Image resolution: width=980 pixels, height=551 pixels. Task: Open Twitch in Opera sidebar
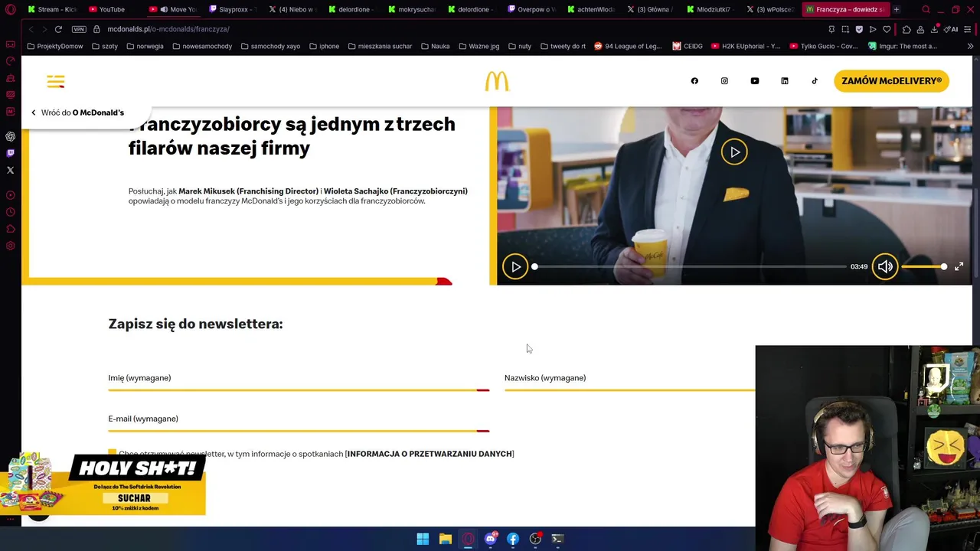10,153
